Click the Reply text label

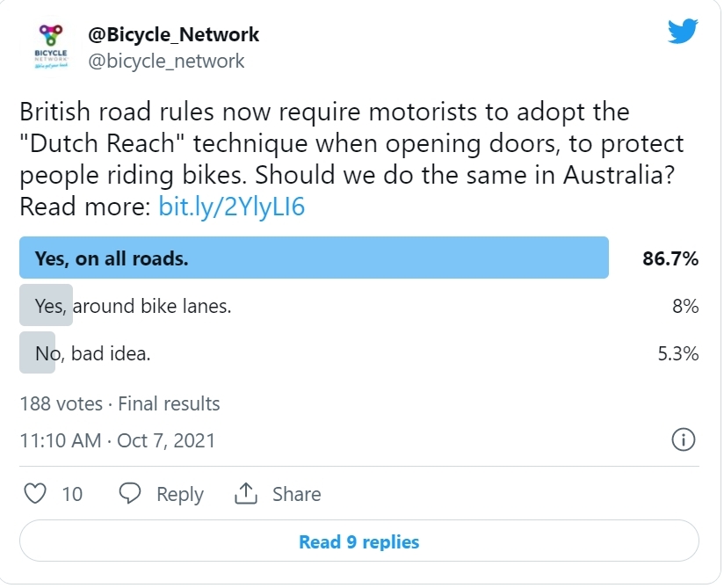click(180, 494)
